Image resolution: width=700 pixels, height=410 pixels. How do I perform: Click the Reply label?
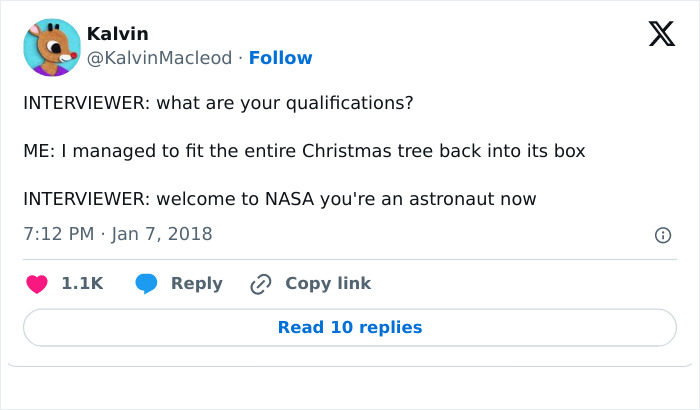pos(196,284)
